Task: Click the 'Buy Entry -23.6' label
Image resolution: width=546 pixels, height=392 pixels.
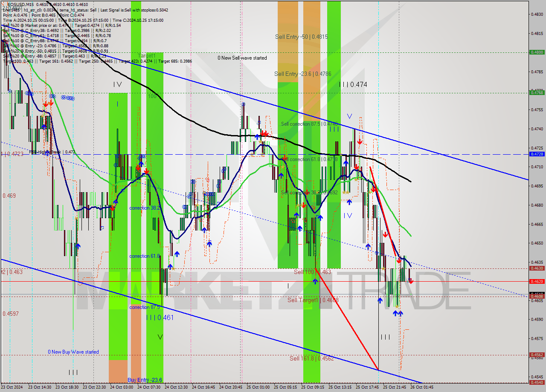Action: [145, 380]
